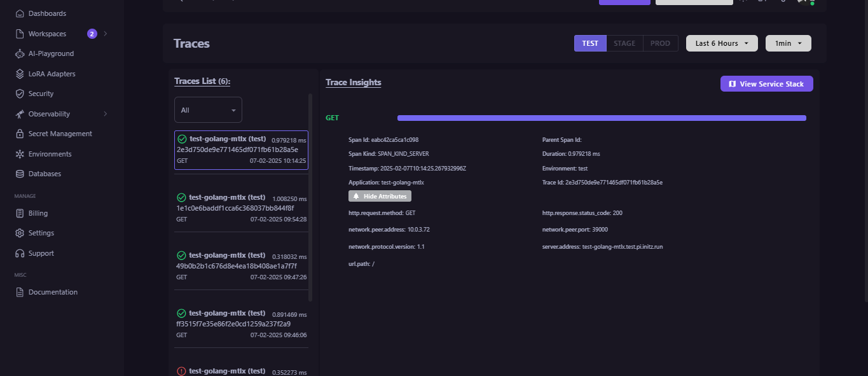Click the green GET span label

[332, 118]
